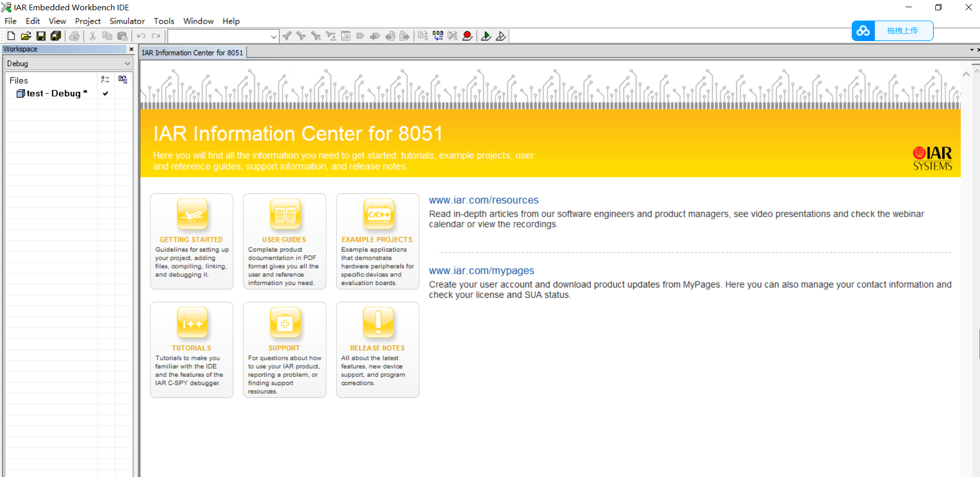
Task: Click the Toggle Breakpoint red icon
Action: tap(467, 36)
